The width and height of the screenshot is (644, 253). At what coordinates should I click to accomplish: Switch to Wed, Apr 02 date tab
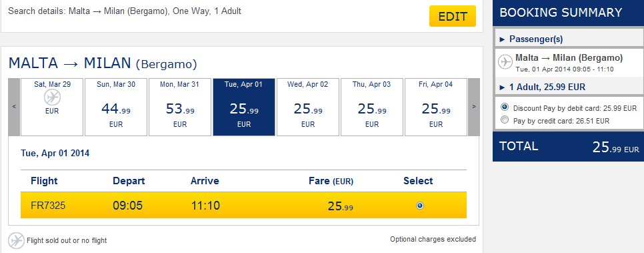point(308,107)
